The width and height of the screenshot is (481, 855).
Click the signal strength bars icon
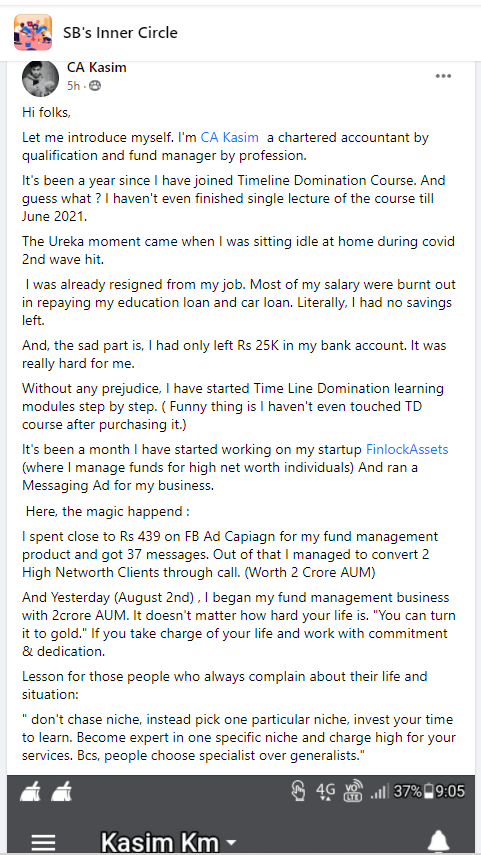click(379, 792)
